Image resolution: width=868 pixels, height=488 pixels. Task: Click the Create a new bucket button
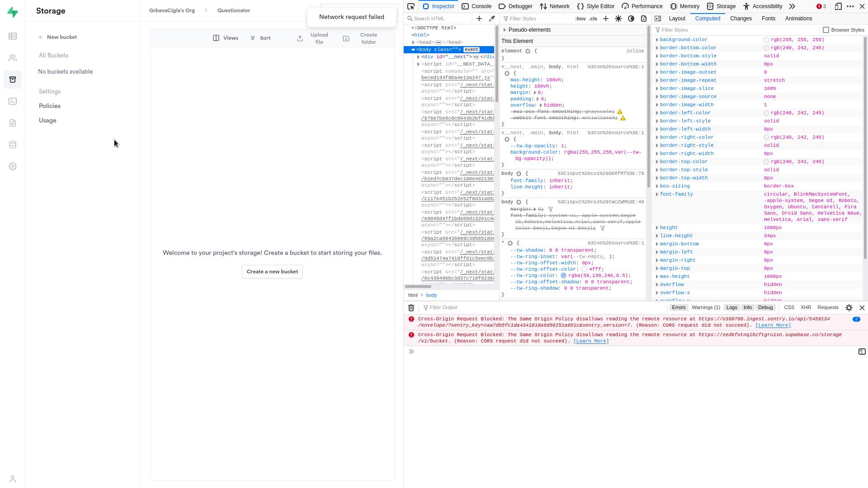(x=272, y=272)
